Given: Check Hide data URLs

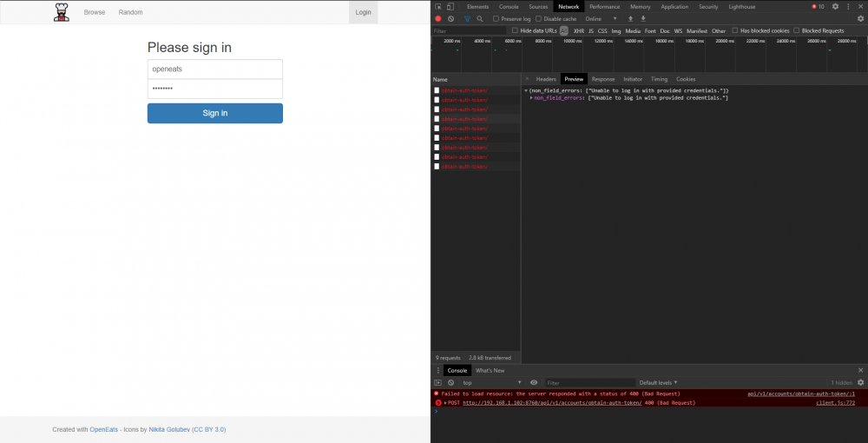Looking at the screenshot, I should (515, 30).
